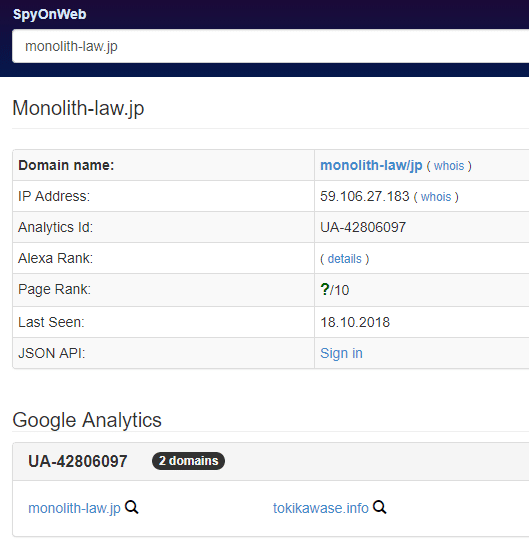
Task: Click the Page Rank: row label
Action: pos(54,289)
